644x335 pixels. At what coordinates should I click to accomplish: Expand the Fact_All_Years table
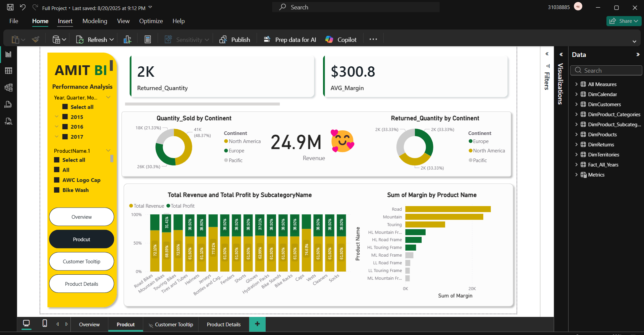[x=576, y=165]
